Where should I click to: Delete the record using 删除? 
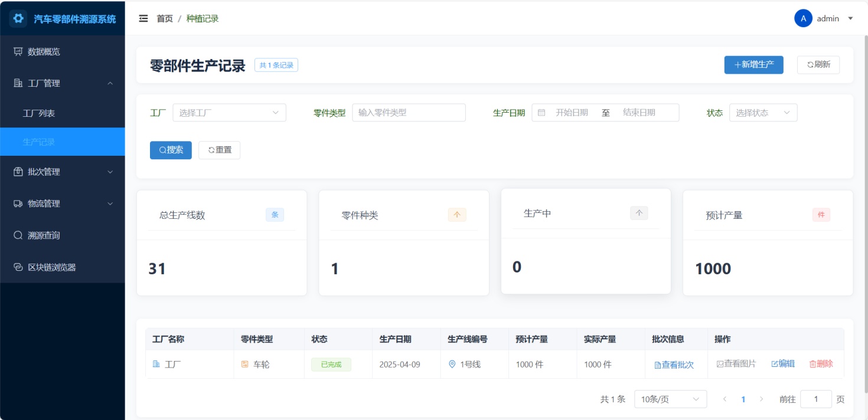821,364
